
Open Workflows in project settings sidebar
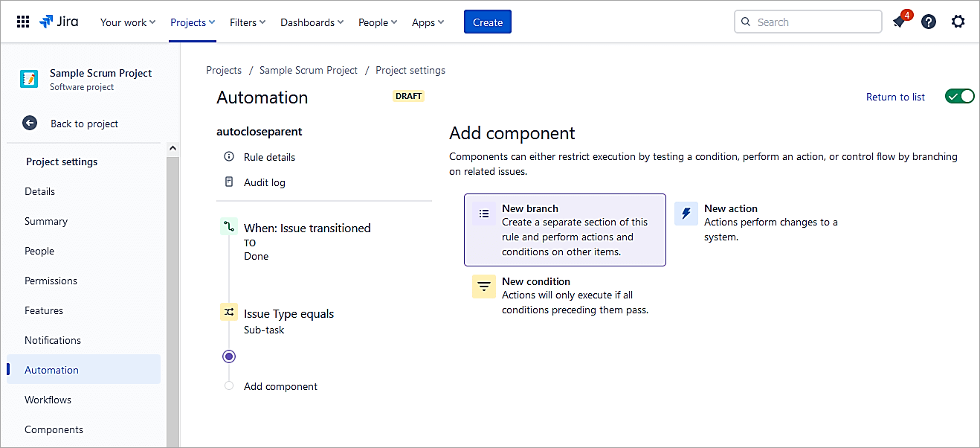click(48, 400)
